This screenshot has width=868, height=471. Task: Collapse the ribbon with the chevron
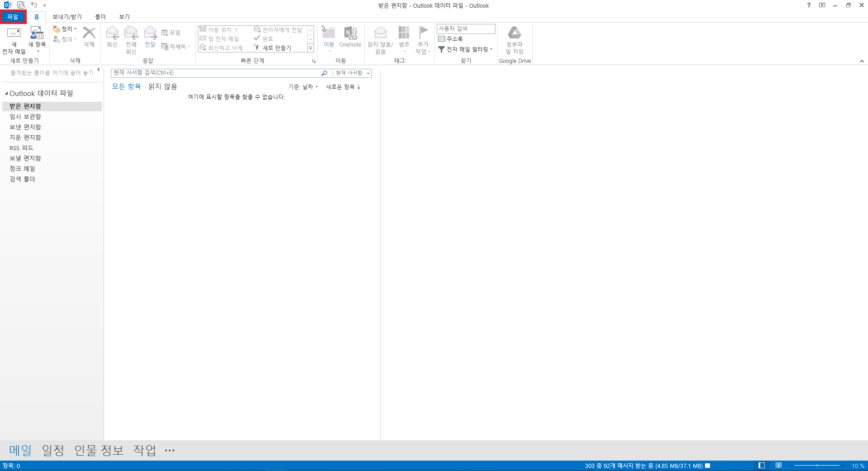[x=862, y=61]
